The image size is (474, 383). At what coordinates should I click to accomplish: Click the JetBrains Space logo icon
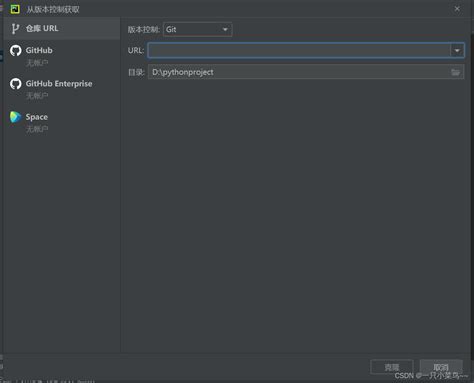pyautogui.click(x=15, y=117)
